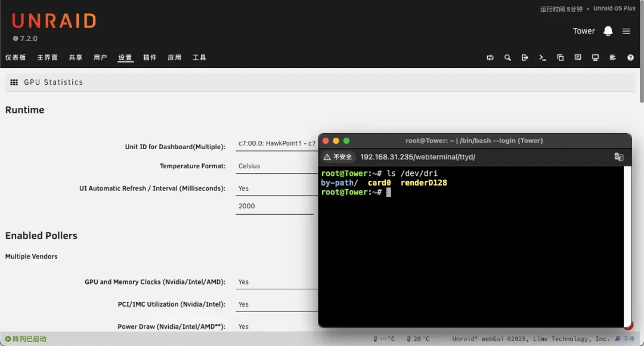This screenshot has width=644, height=346.
Task: Open the Temperature Format Celsius dropdown
Action: pos(277,166)
